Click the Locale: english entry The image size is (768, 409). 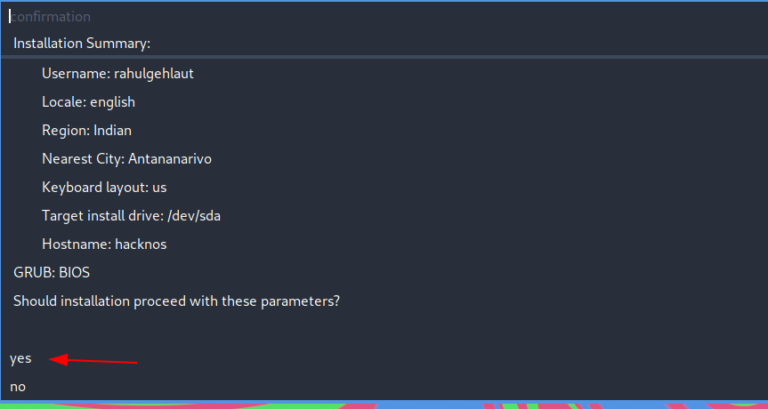(88, 102)
